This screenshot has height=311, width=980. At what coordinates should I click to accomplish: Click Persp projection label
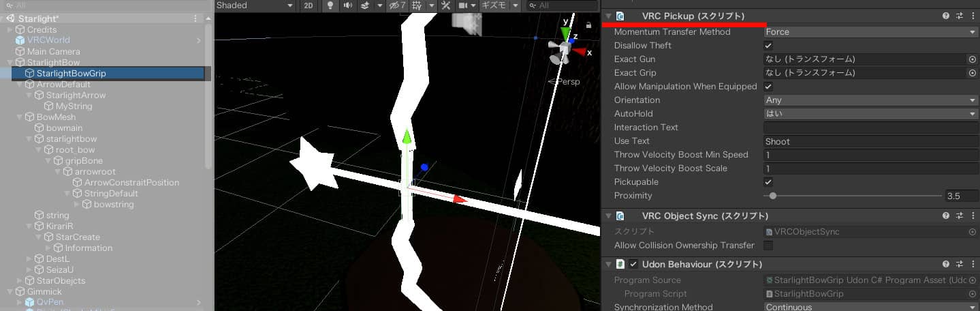[567, 82]
